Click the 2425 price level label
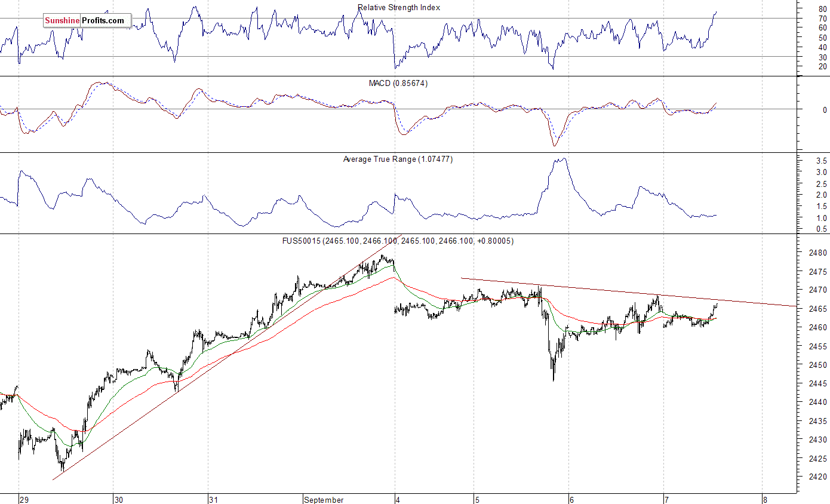Viewport: 830px width, 504px height. (819, 459)
